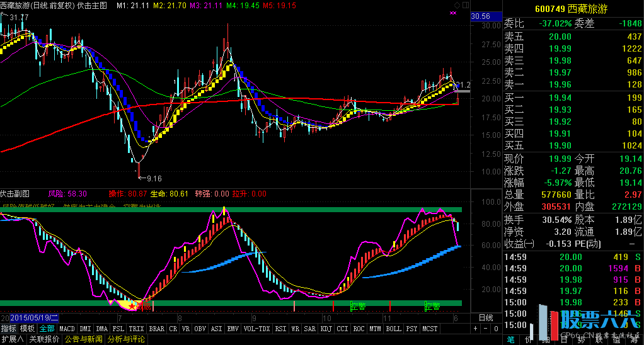
Task: Apply the PSY indicator
Action: click(x=411, y=329)
